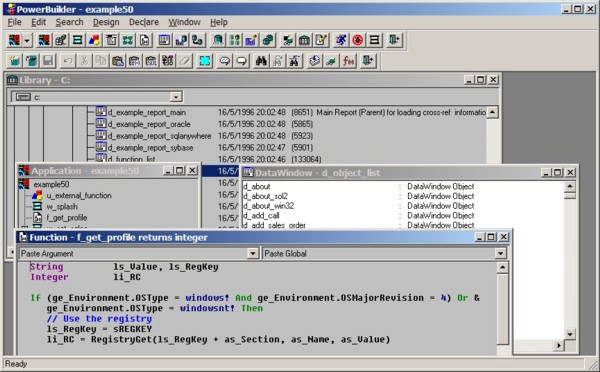Click the Return door icon on painter toolbar

(x=368, y=61)
